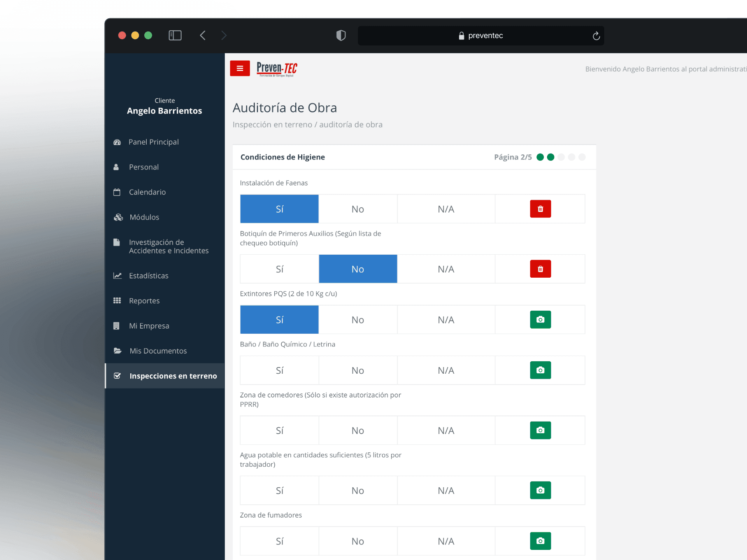Select Sí for Extintores PQS

tap(279, 320)
